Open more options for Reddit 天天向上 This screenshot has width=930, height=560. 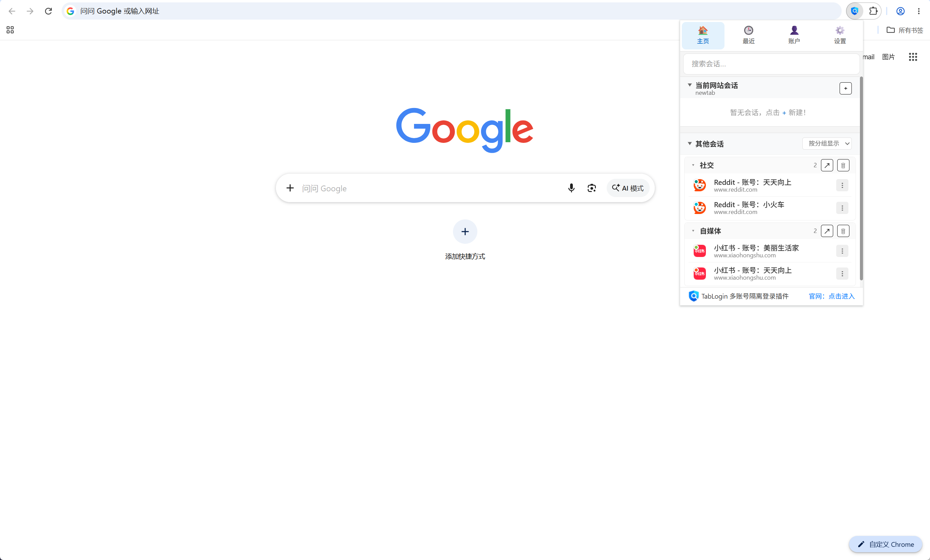tap(842, 185)
